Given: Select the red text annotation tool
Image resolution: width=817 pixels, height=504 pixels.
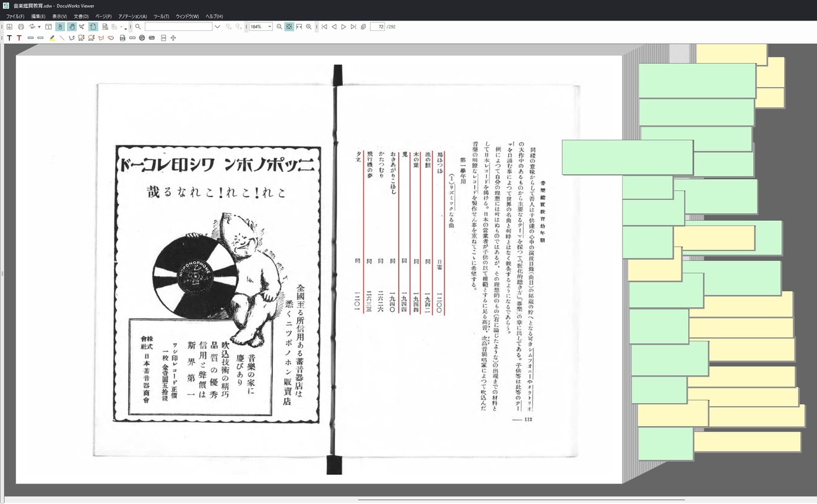Looking at the screenshot, I should click(19, 38).
